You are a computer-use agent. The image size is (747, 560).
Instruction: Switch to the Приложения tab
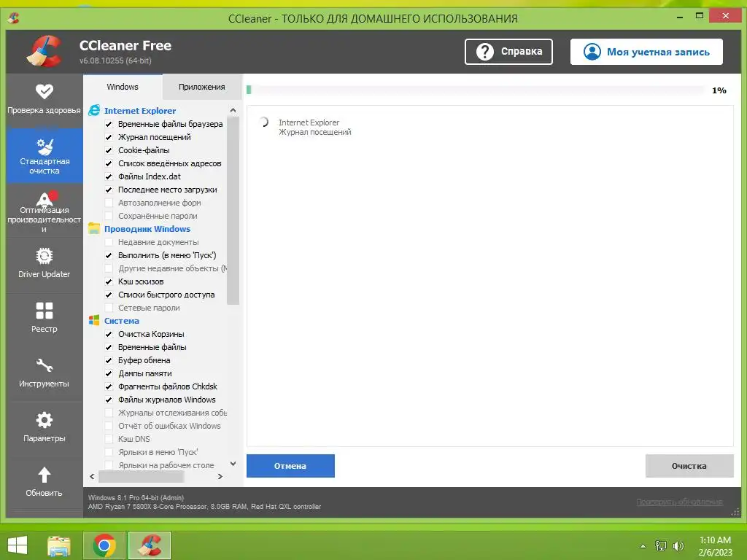click(x=202, y=87)
